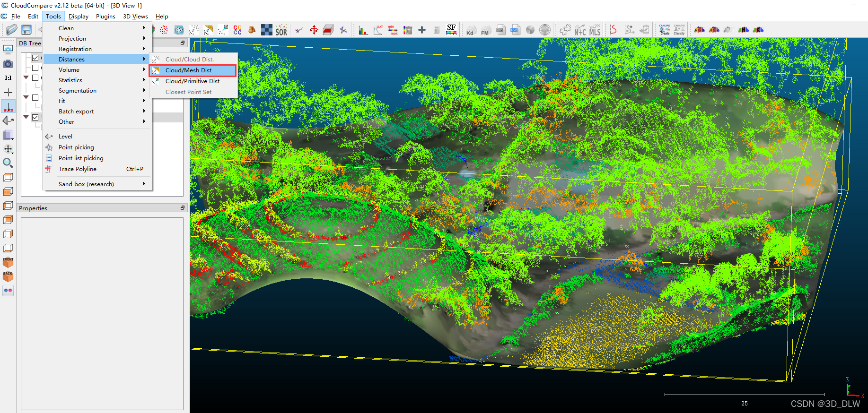Viewport: 868px width, 413px height.
Task: Expand the Registration submenu
Action: point(97,49)
